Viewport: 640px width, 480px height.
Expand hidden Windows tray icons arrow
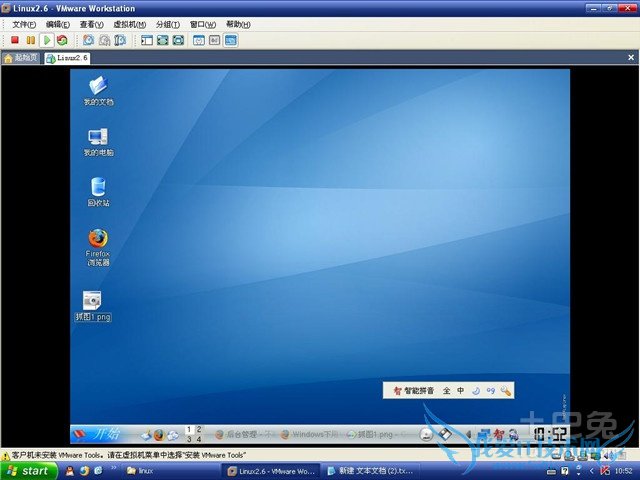pyautogui.click(x=591, y=471)
